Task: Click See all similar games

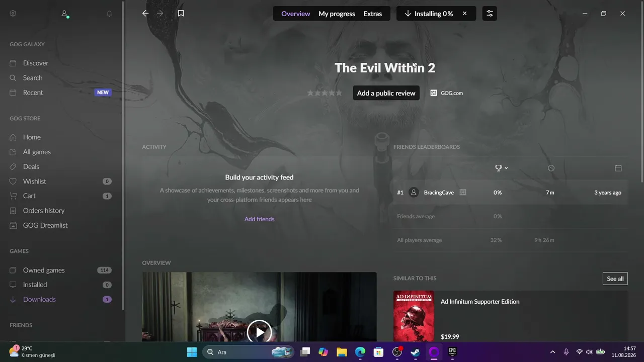Action: (x=615, y=279)
